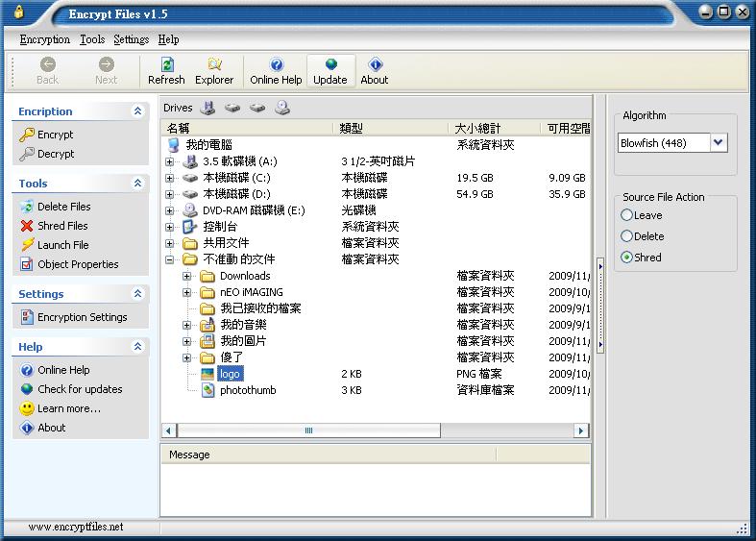The image size is (756, 541).
Task: Click the Online Help toolbar icon
Action: (276, 65)
